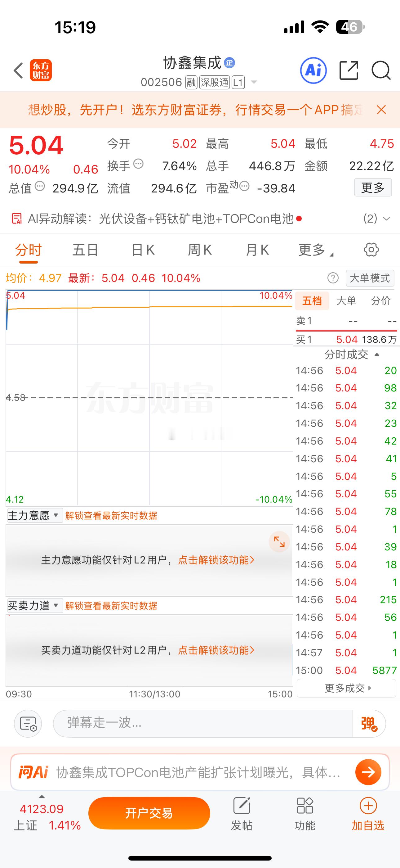
Task: Tap the info icon beside 换手
Action: pos(138,164)
